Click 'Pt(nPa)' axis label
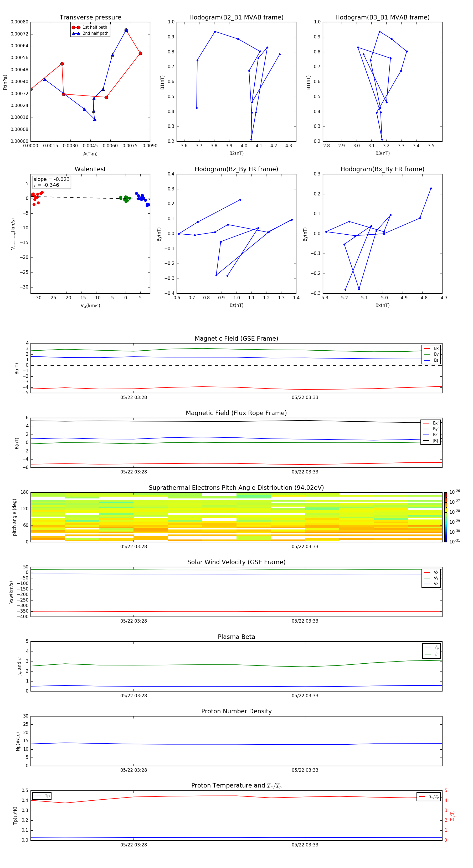Screen dimensions: 473x868 5,82
